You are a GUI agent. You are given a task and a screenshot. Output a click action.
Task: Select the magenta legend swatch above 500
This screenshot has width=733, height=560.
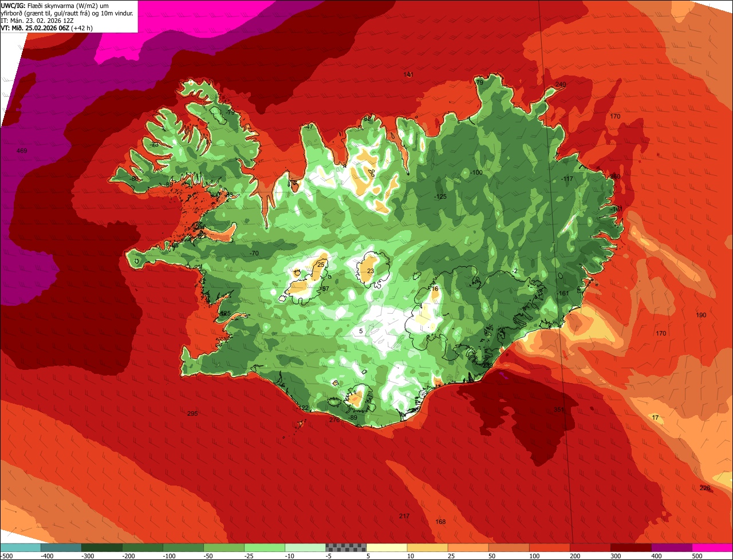pyautogui.click(x=712, y=547)
